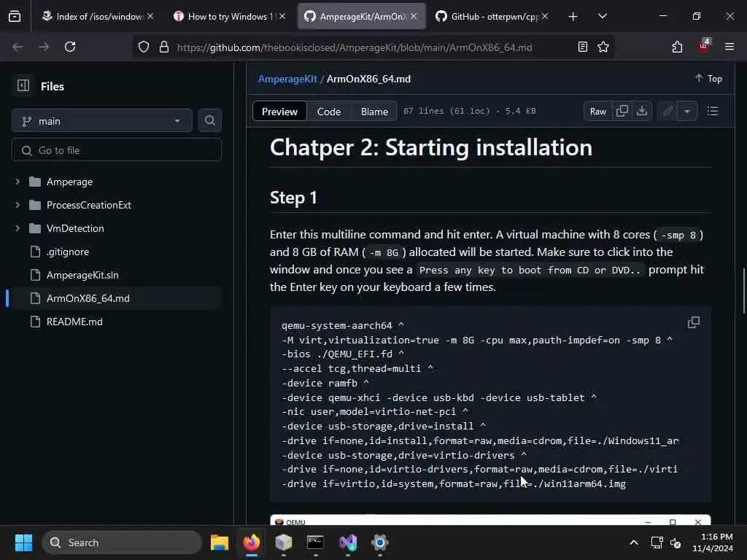Viewport: 747px width, 560px height.
Task: Download the raw file
Action: (642, 111)
